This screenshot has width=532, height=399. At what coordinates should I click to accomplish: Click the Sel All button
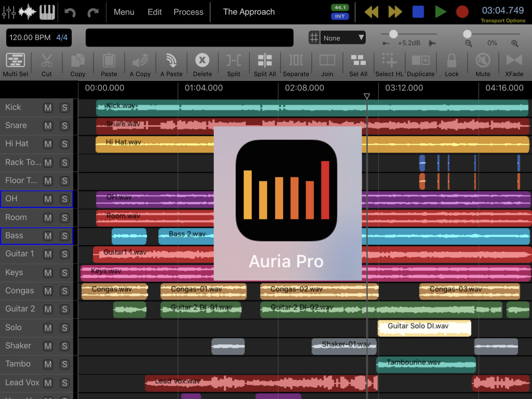click(x=358, y=65)
